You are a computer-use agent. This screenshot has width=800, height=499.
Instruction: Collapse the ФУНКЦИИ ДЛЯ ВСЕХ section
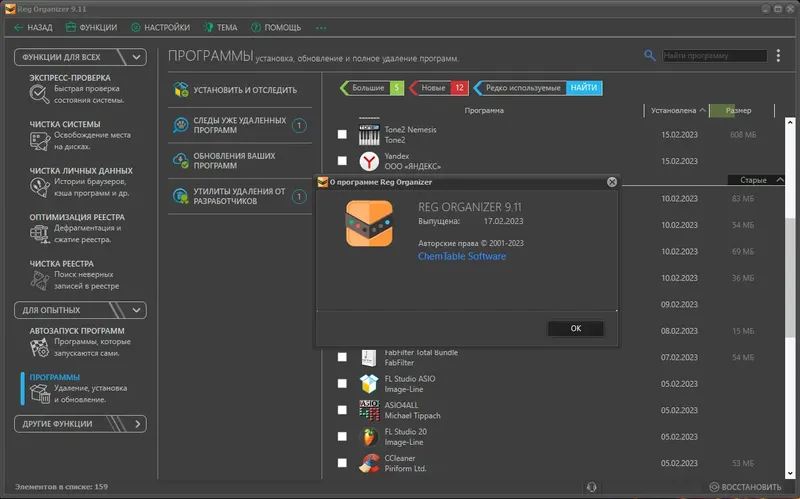pos(80,57)
